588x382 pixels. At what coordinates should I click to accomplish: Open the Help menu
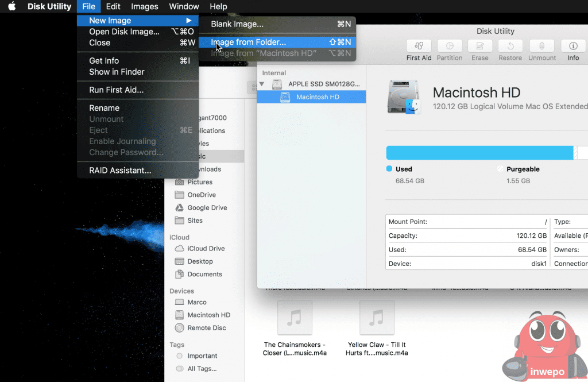(218, 6)
